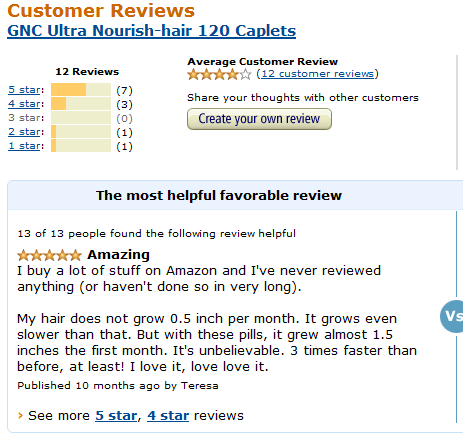The height and width of the screenshot is (448, 463).
Task: Click the Vs comparison circle icon
Action: click(x=452, y=316)
